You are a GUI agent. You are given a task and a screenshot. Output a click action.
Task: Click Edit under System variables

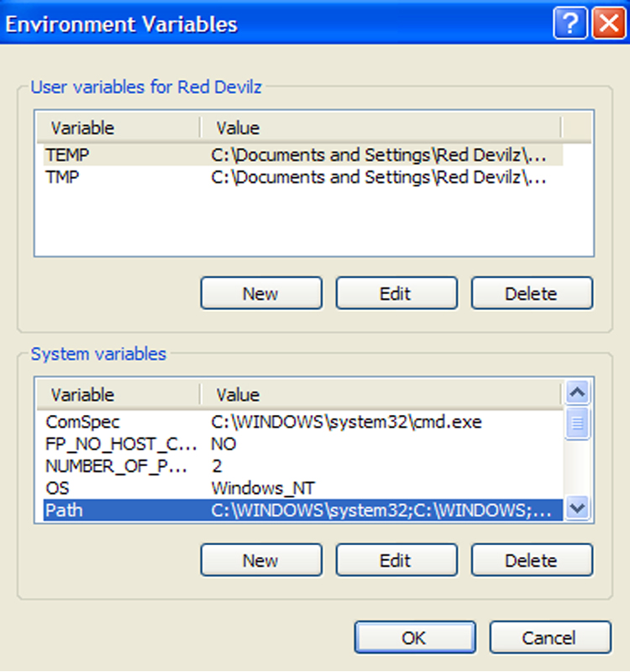pos(396,560)
